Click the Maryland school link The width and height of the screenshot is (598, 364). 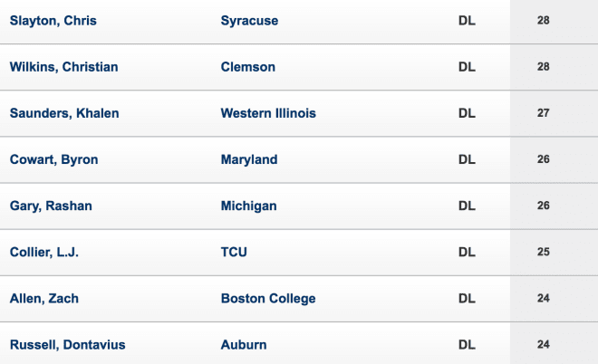click(249, 159)
